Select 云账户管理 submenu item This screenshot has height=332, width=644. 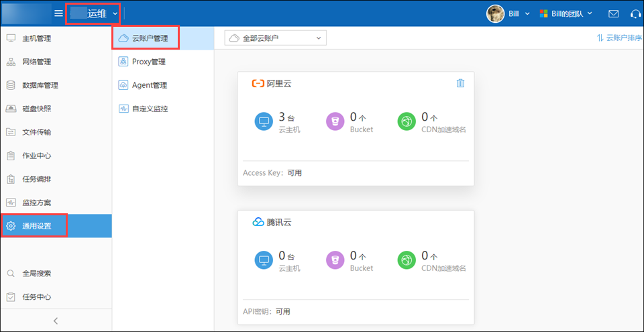coord(163,39)
